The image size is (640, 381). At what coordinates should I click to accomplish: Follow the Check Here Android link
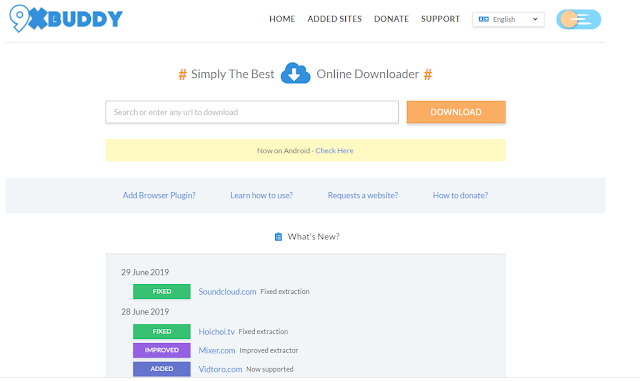[x=334, y=151]
